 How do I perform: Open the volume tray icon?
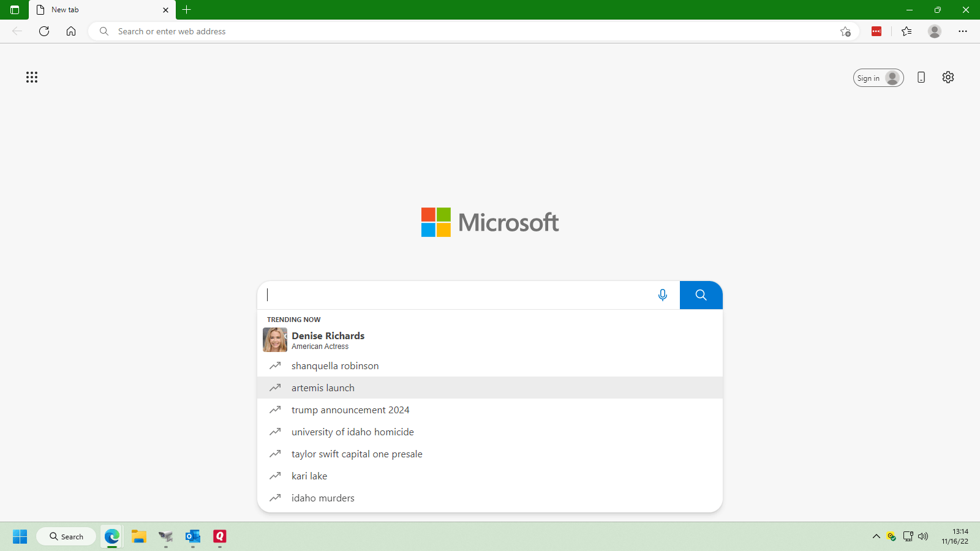pyautogui.click(x=923, y=536)
